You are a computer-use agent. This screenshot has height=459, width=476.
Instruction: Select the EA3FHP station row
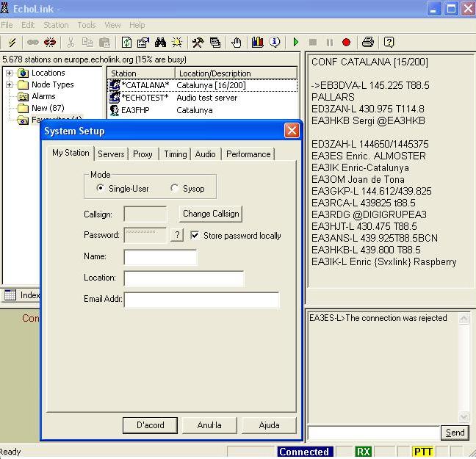tap(202, 110)
